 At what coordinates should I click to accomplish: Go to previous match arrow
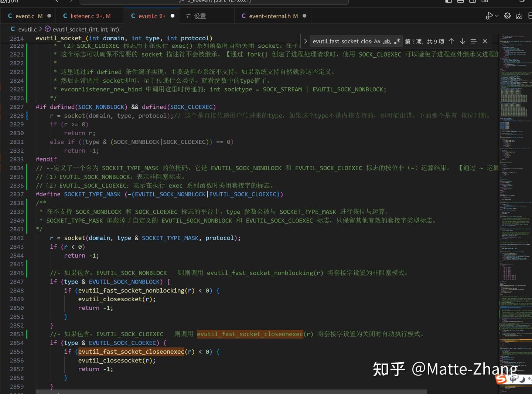tap(451, 41)
